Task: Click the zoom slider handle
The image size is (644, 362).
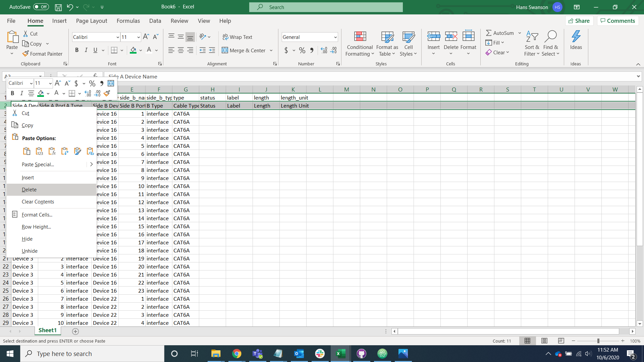Action: pyautogui.click(x=598, y=341)
